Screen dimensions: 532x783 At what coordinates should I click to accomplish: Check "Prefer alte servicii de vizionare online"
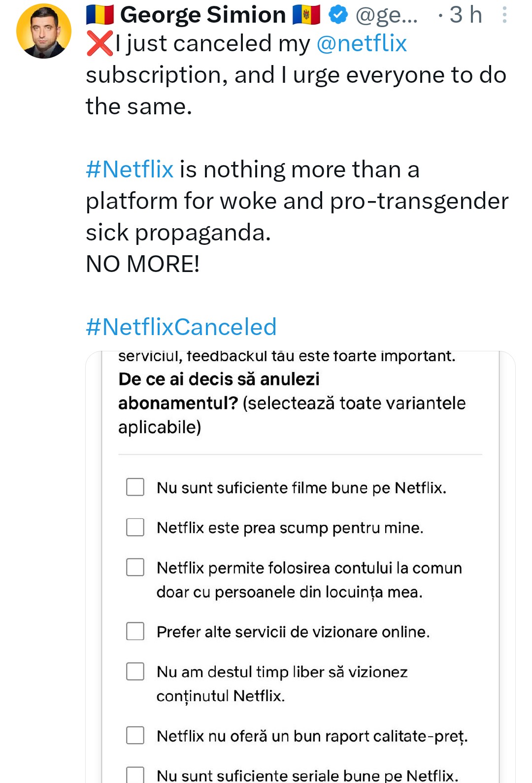135,631
